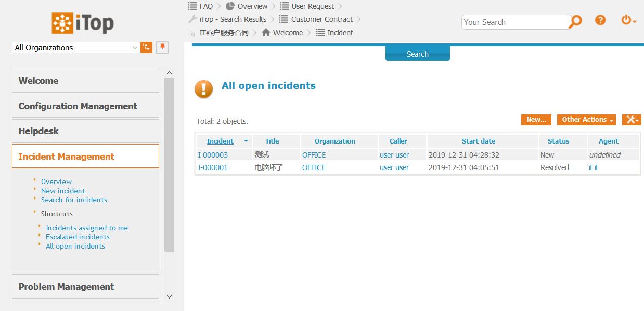
Task: Click New incident menu link
Action: (63, 191)
